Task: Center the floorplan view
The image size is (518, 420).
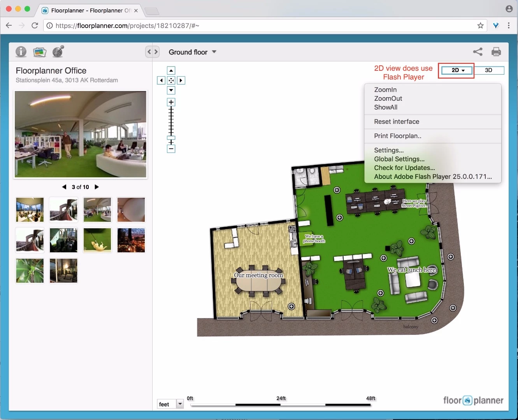Action: click(x=171, y=80)
